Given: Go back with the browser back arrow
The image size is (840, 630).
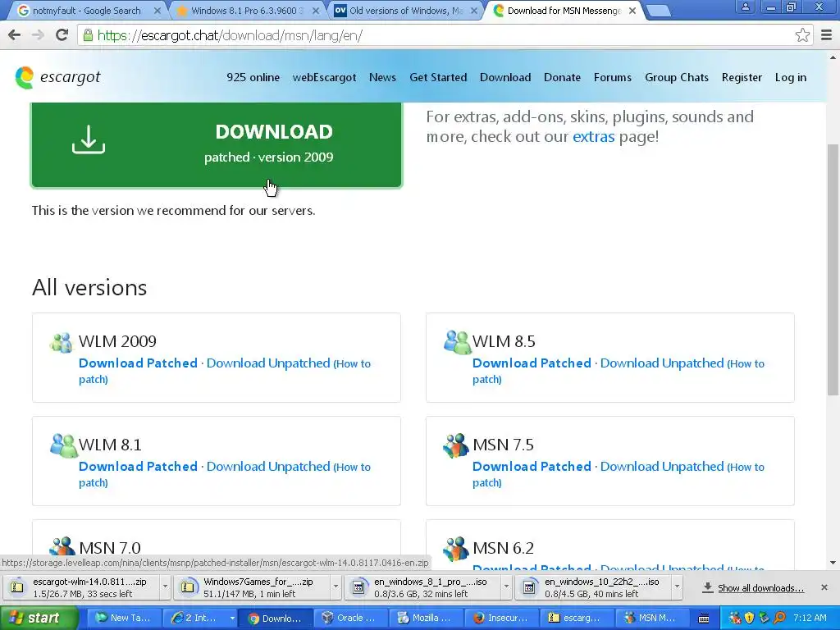Looking at the screenshot, I should click(x=14, y=35).
